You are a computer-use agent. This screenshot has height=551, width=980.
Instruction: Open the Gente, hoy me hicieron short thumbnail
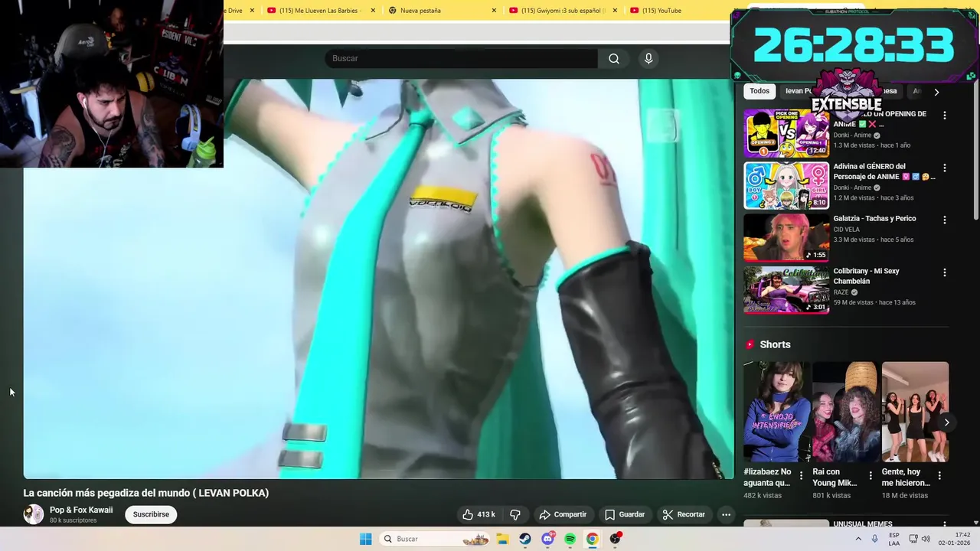(x=915, y=412)
